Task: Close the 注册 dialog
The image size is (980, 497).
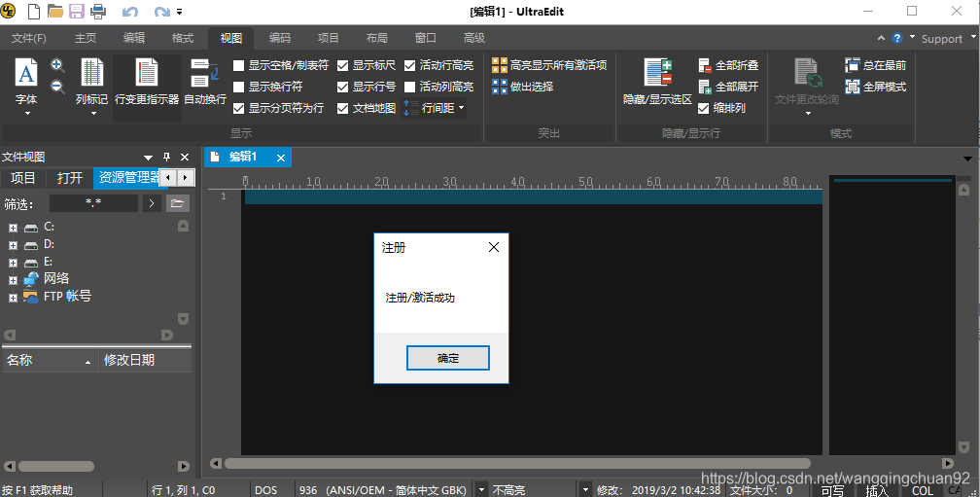Action: pyautogui.click(x=494, y=248)
